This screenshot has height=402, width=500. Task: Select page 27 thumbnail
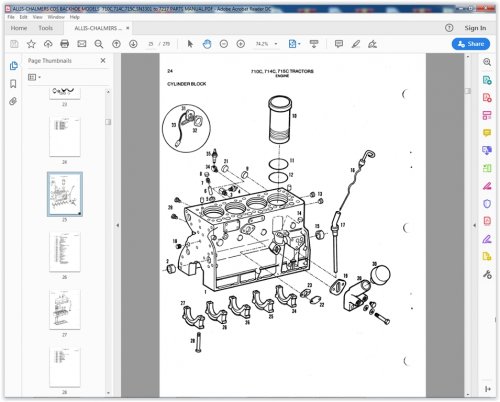click(x=65, y=310)
